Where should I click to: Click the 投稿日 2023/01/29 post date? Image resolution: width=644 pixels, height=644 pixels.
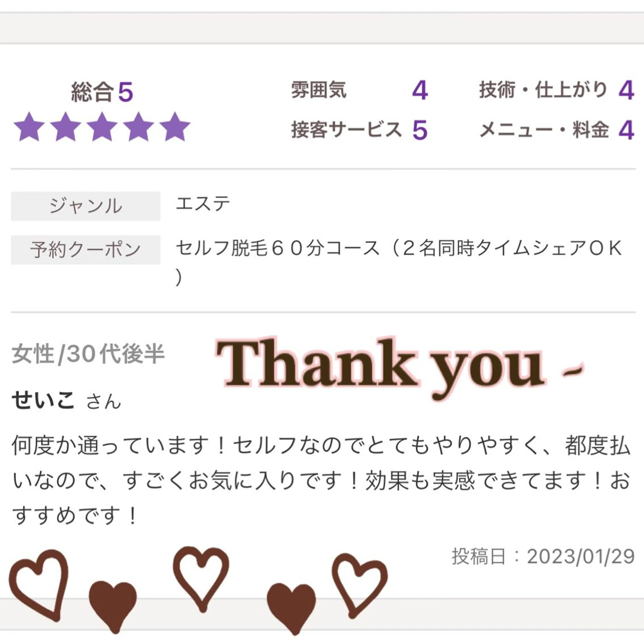click(543, 556)
